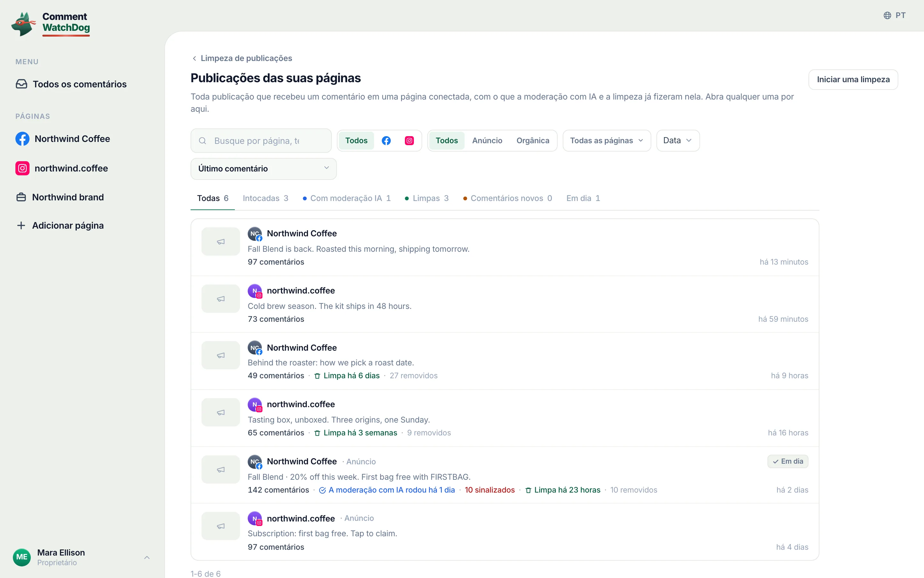The image size is (924, 578).
Task: Click the check icon by A moderação com IA
Action: [322, 490]
